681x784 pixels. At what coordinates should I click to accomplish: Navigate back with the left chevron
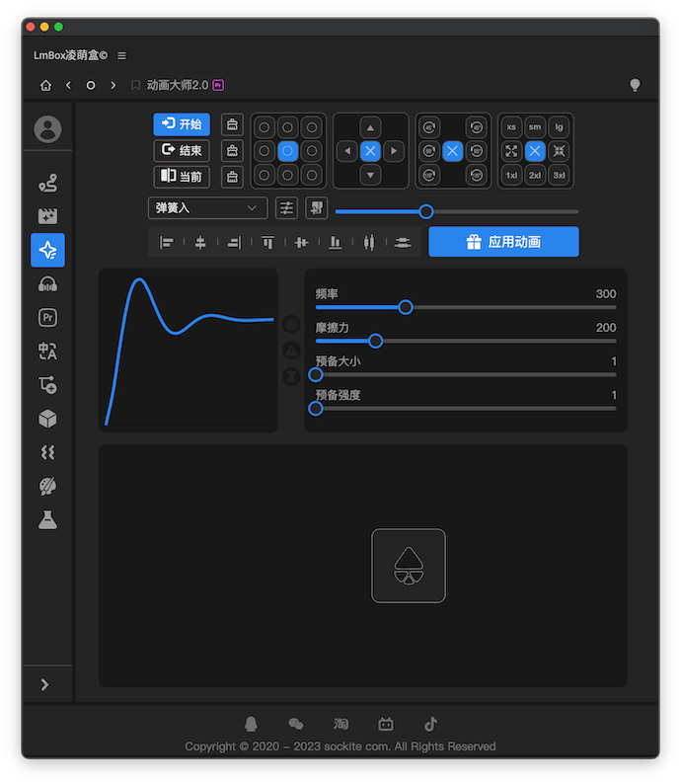pyautogui.click(x=68, y=86)
